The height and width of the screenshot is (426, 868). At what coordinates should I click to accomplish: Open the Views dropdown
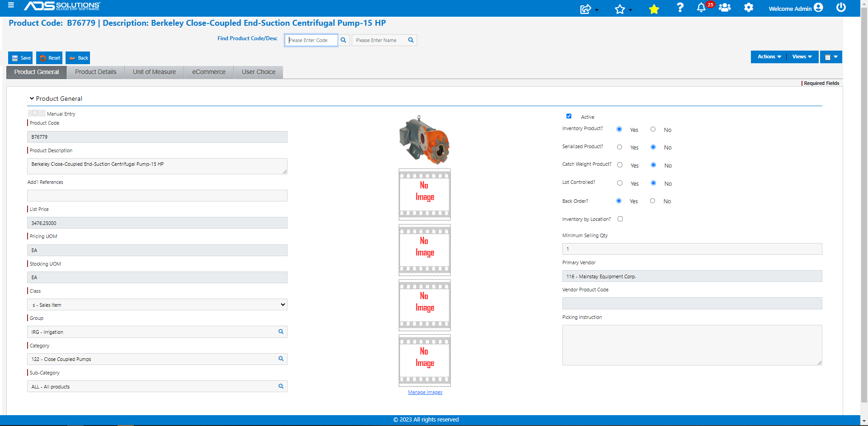point(802,57)
